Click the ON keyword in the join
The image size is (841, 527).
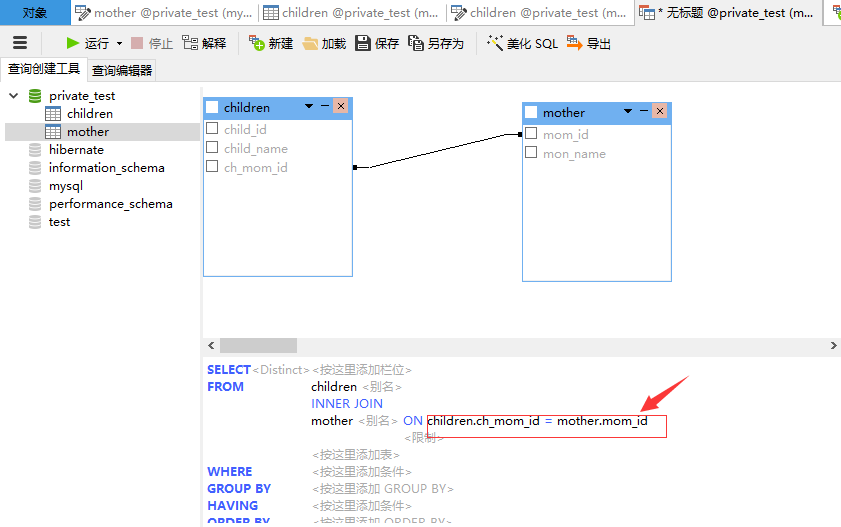pyautogui.click(x=413, y=421)
